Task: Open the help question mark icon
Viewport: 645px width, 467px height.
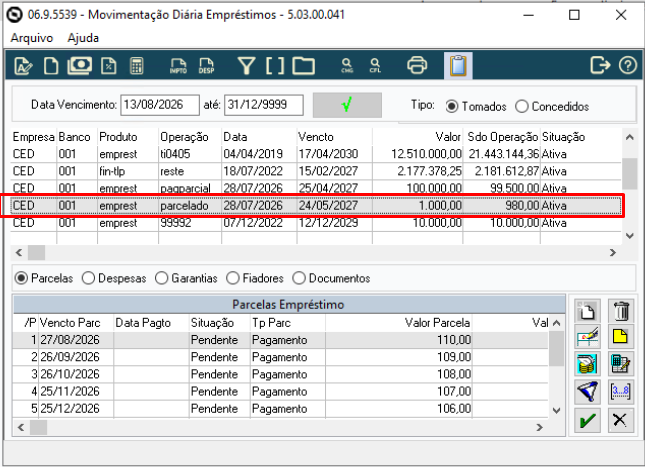Action: 628,65
